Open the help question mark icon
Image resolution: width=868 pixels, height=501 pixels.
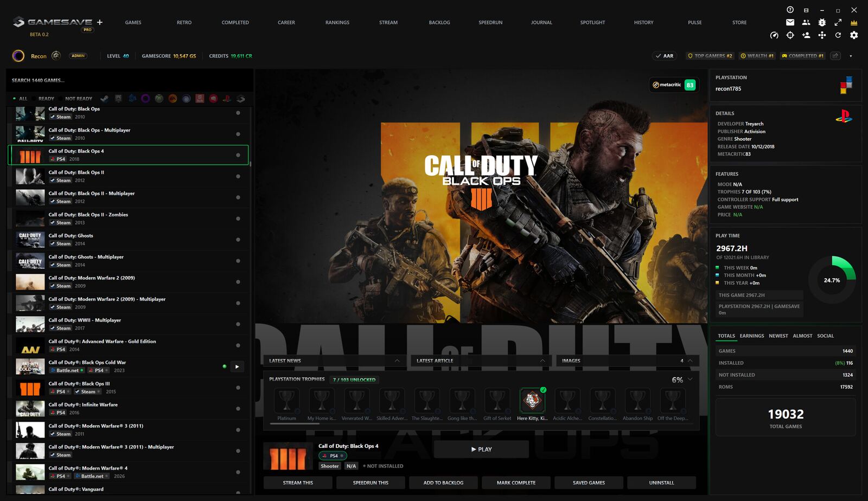click(x=790, y=10)
